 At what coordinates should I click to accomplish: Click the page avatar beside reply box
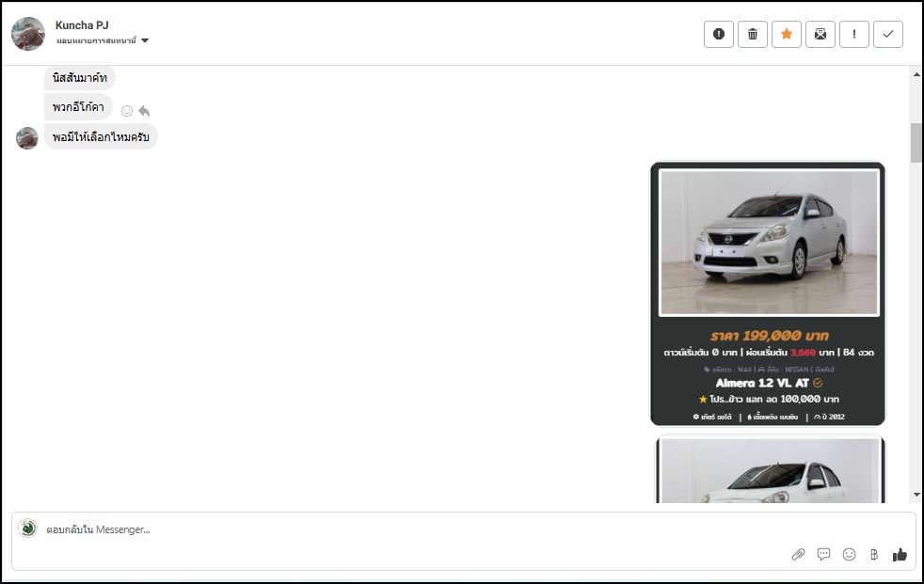[27, 529]
